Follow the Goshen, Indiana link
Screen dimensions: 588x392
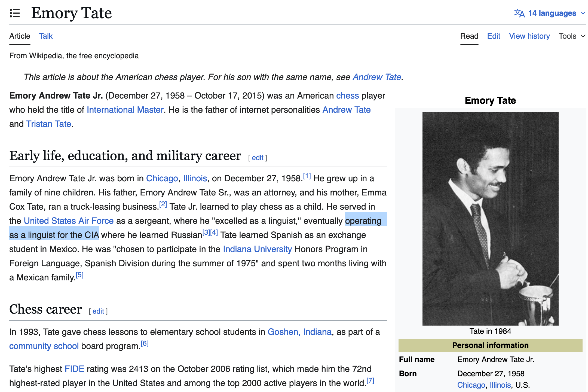click(x=299, y=332)
